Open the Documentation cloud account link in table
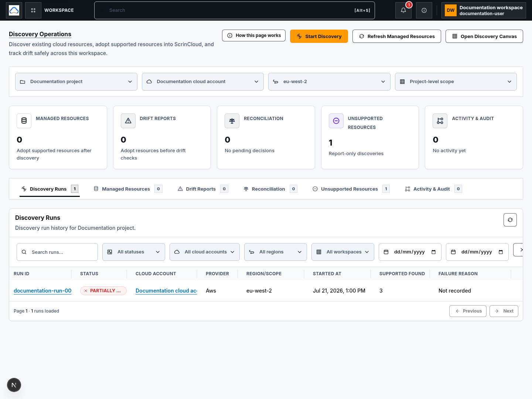Viewport: 532px width, 399px height. point(166,291)
